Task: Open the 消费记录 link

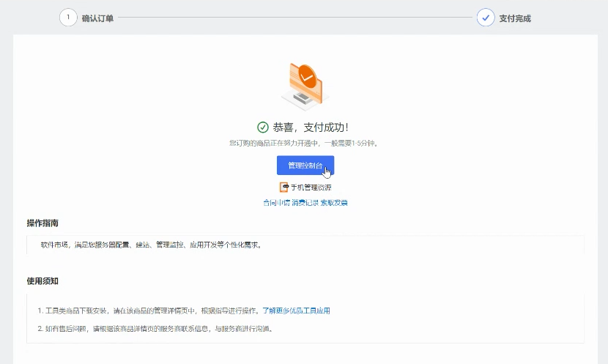Action: [x=305, y=203]
